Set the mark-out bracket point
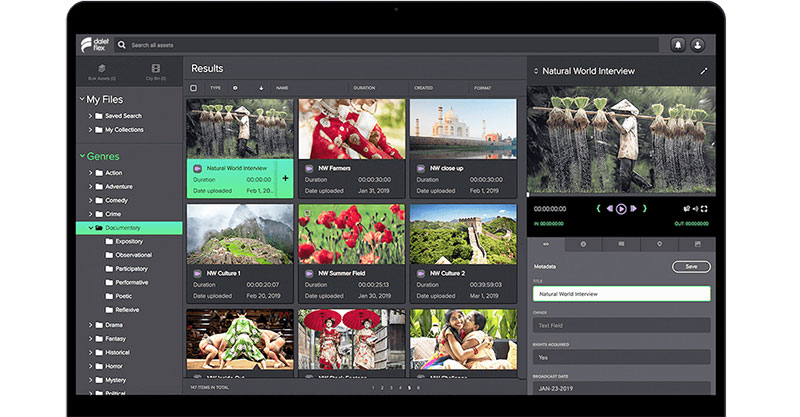 coord(644,209)
